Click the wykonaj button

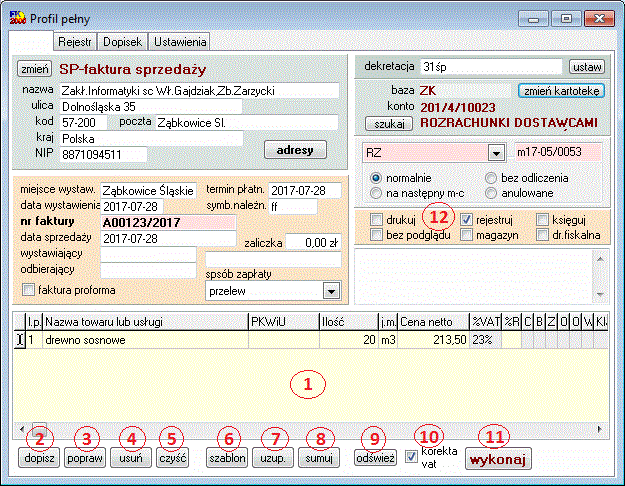[x=498, y=459]
